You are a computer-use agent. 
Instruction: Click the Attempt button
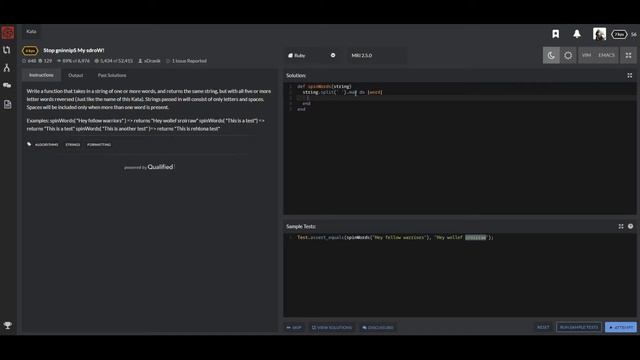coord(621,327)
